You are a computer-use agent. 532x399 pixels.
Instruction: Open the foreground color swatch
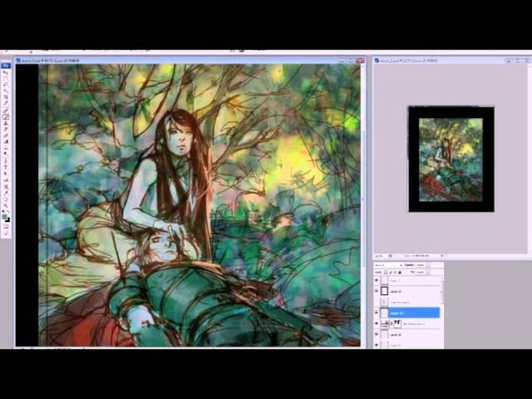click(x=4, y=216)
